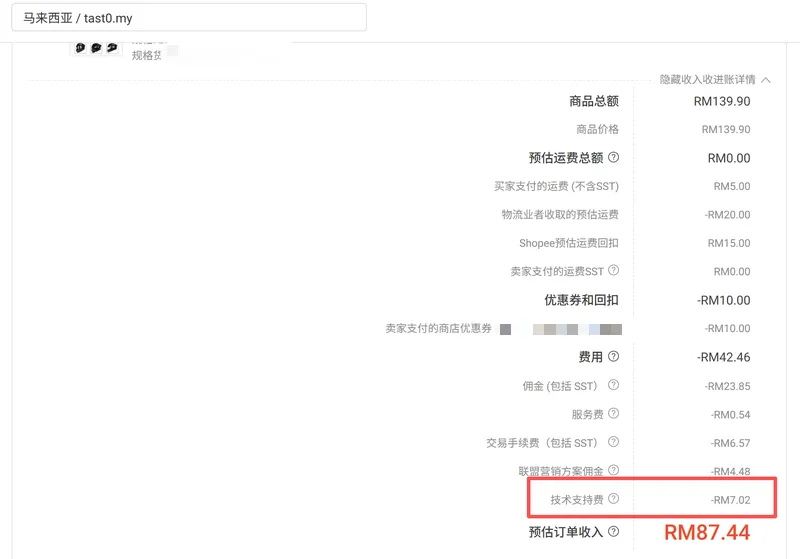Screen dimensions: 800x559
Task: Click the 隐藏收入收进账详情 link text
Action: pos(707,79)
